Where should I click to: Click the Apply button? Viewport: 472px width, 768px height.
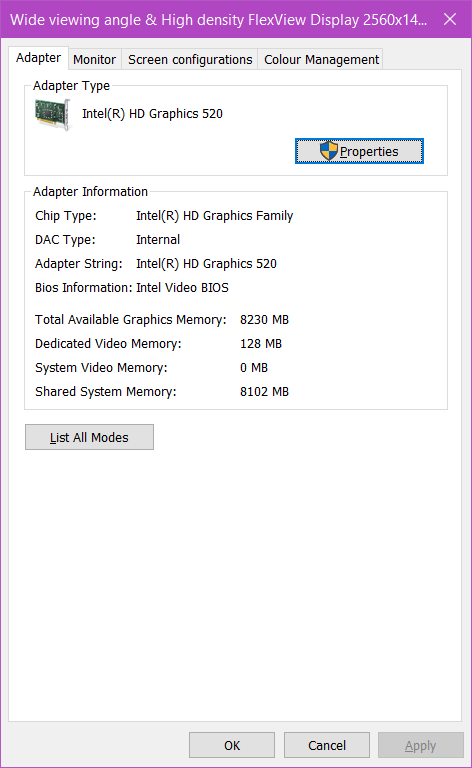coord(421,745)
